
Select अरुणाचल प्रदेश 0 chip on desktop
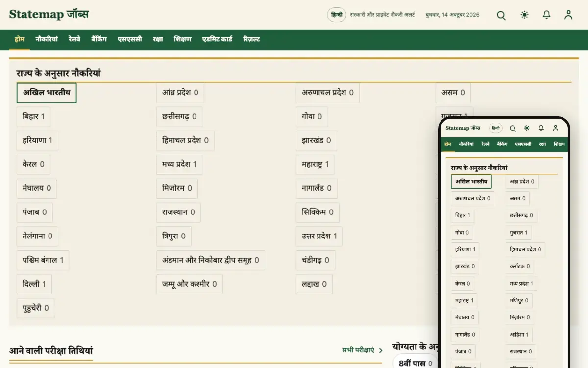(327, 93)
